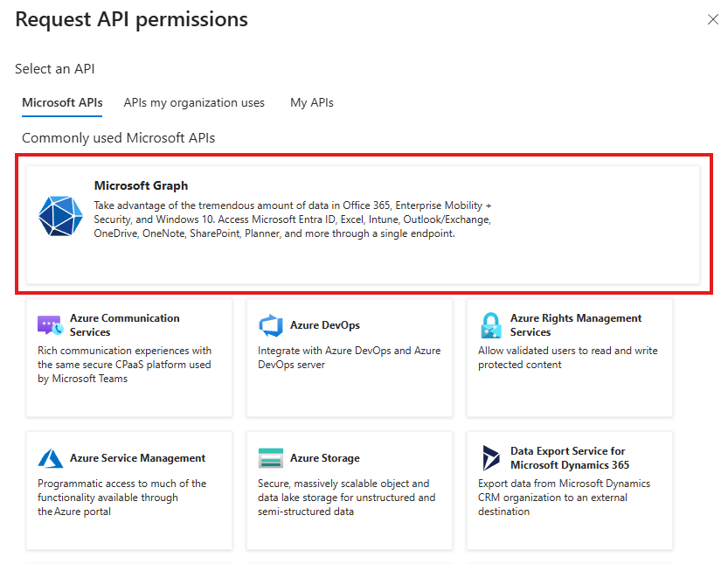Screen dimensions: 728x564
Task: Click 'Programmatic access to much of' description
Action: pyautogui.click(x=121, y=498)
